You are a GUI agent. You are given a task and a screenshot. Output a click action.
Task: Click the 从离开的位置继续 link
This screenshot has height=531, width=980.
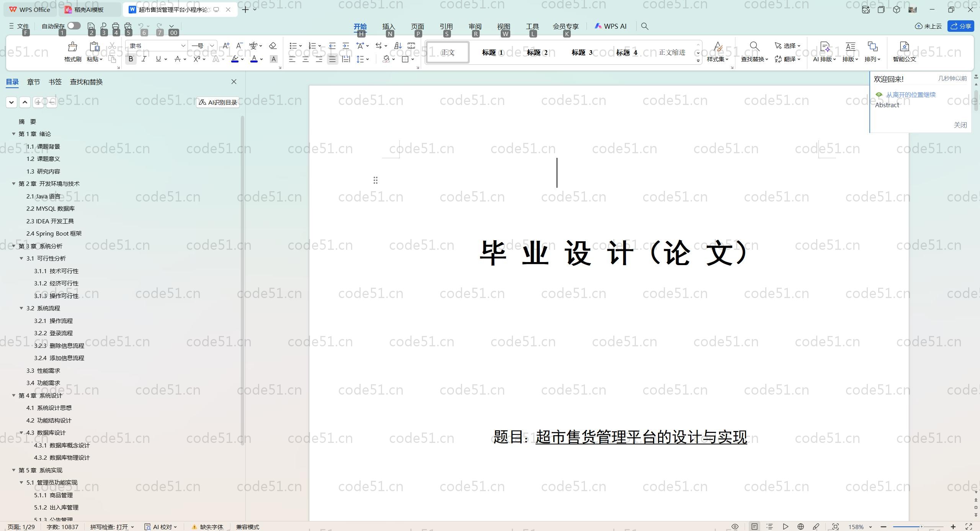910,95
